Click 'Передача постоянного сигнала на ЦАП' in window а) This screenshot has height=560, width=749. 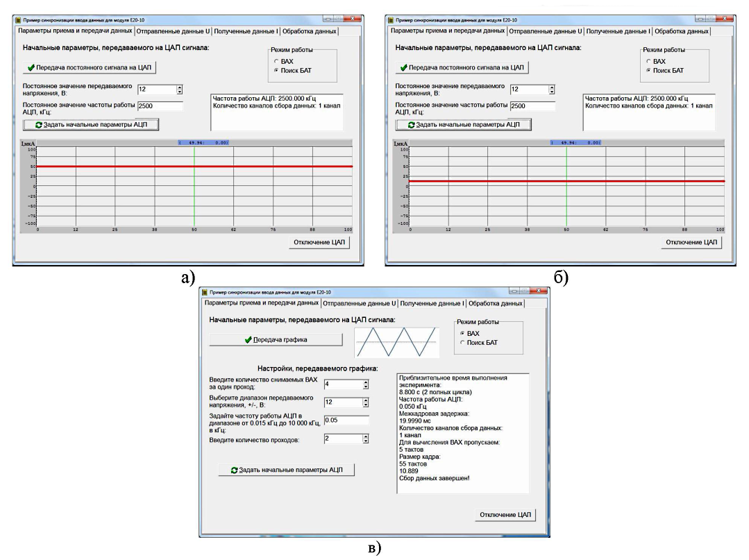[x=90, y=67]
